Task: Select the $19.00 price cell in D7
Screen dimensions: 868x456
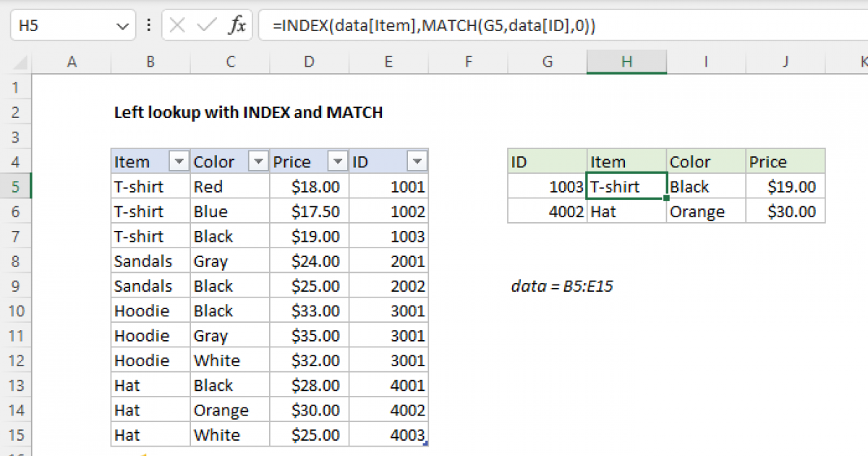Action: 309,236
